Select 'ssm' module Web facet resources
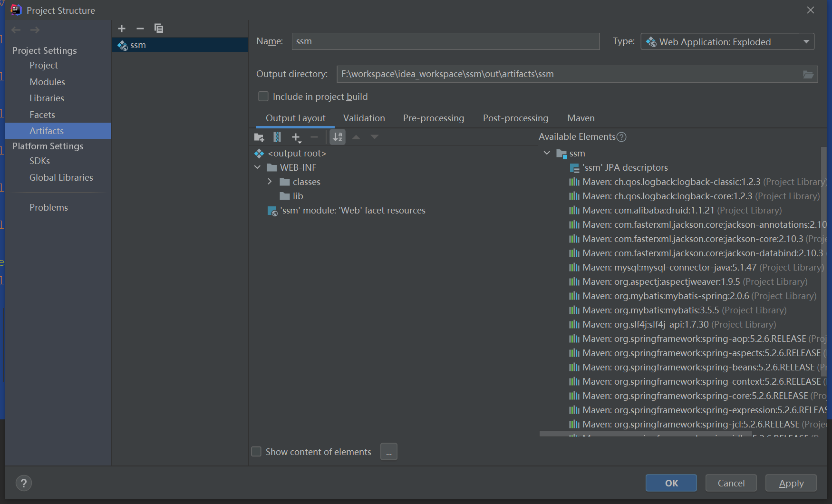832x504 pixels. tap(347, 210)
